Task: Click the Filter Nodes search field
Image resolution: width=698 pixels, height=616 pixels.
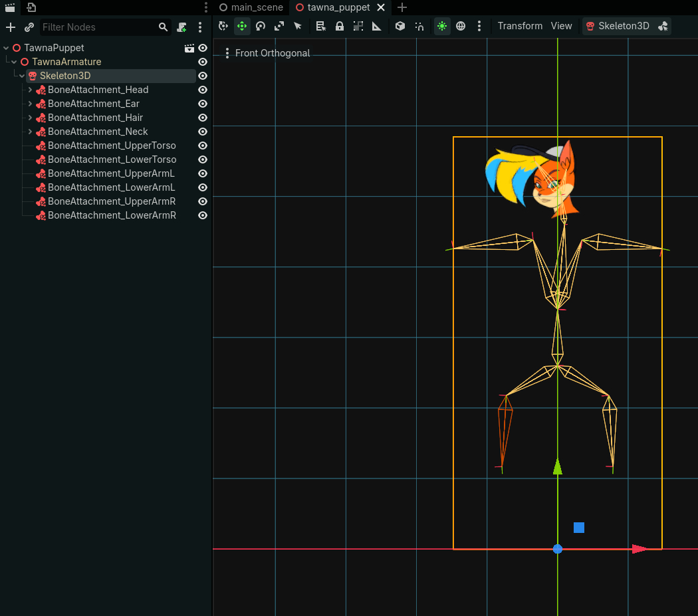Action: pyautogui.click(x=98, y=27)
